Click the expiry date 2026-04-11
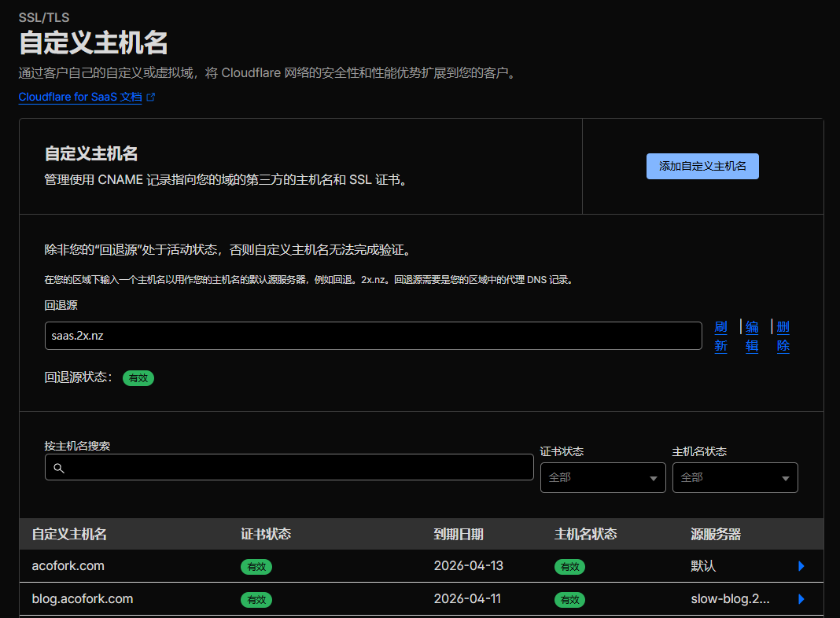The height and width of the screenshot is (618, 840). click(x=467, y=599)
